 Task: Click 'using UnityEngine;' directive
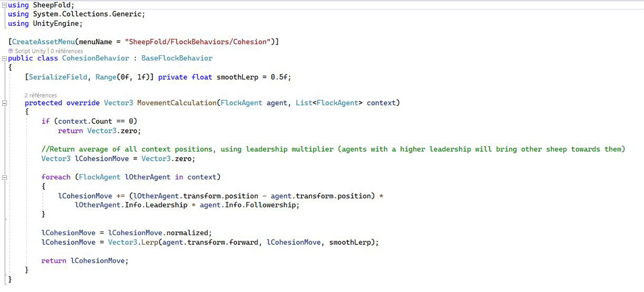pos(46,23)
